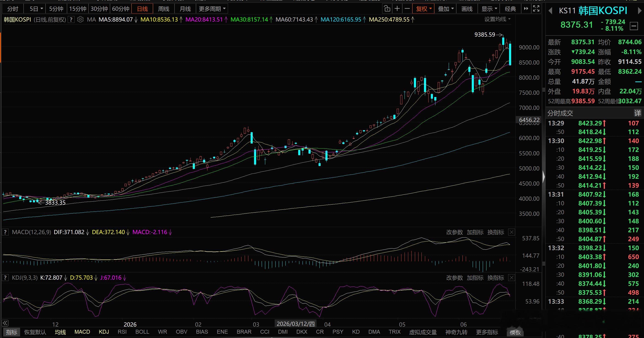Viewport: 644px width, 338px height.
Task: Toggle ENE indicator
Action: [222, 332]
